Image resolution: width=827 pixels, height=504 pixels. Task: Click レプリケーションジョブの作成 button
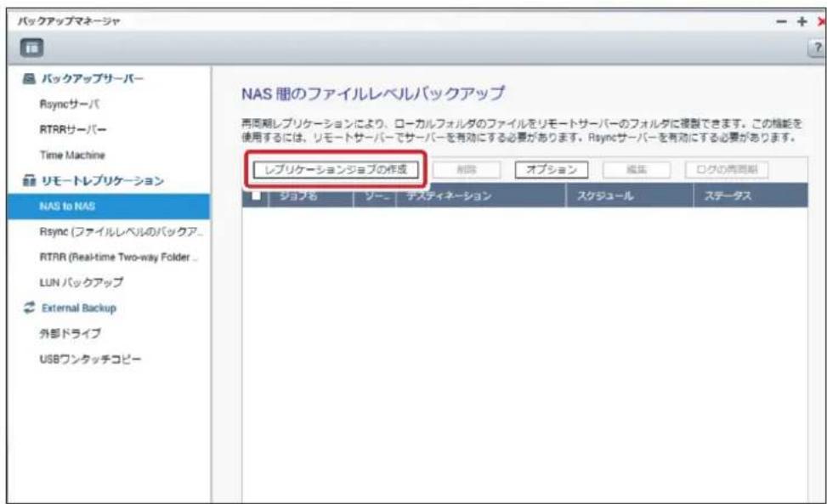coord(336,170)
